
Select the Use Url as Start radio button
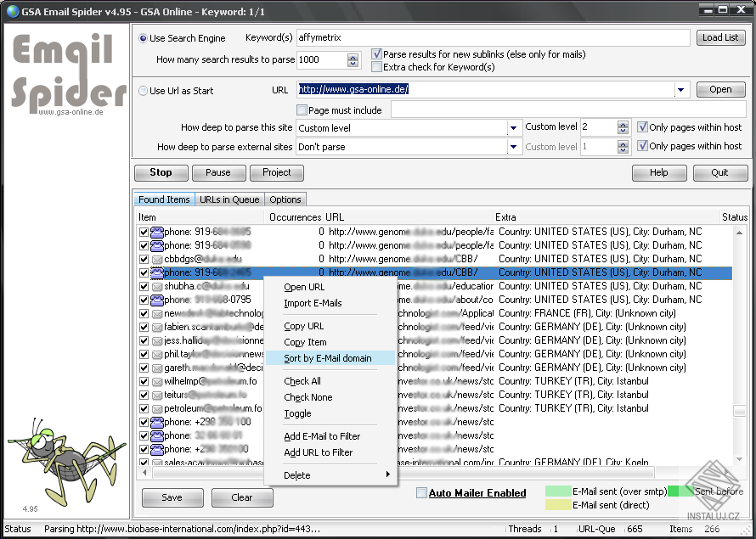[144, 90]
